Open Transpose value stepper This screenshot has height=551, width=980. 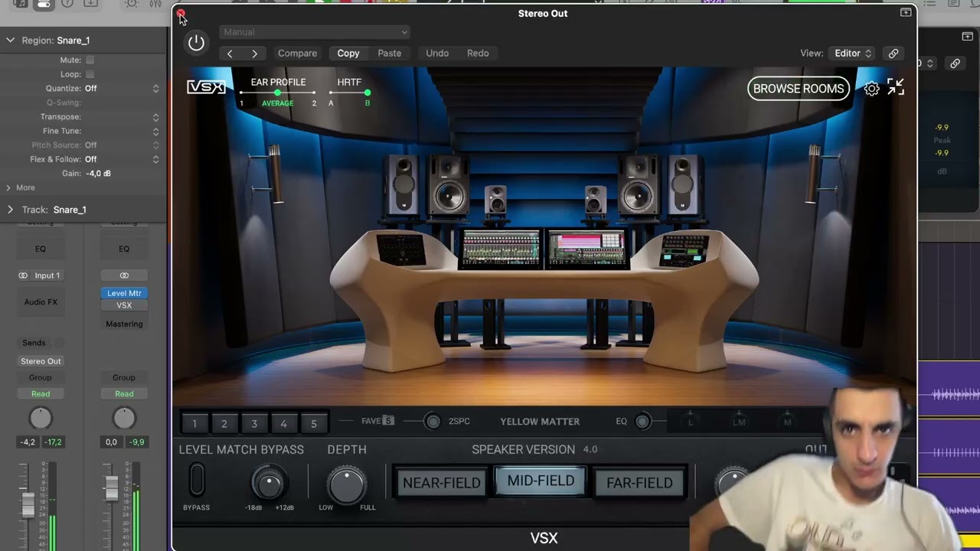[x=155, y=117]
